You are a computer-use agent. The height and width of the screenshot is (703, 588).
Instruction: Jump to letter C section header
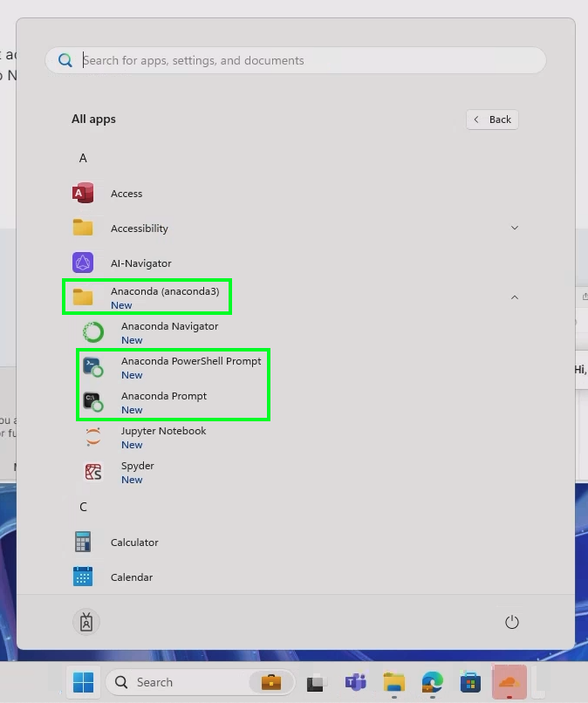(83, 507)
